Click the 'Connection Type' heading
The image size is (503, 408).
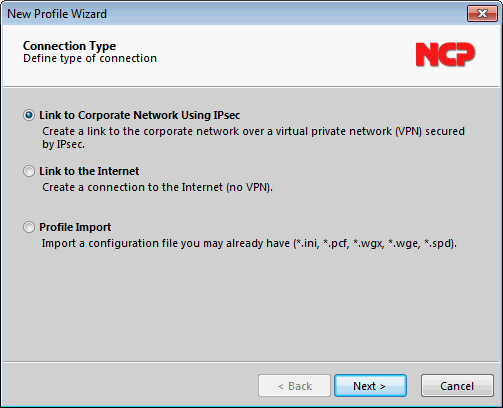[x=69, y=46]
